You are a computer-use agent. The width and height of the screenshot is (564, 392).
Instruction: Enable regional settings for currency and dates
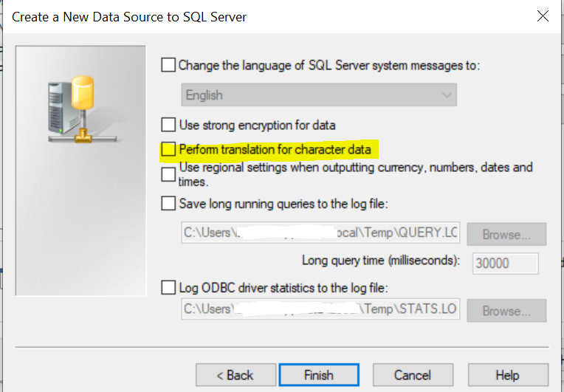coord(168,174)
